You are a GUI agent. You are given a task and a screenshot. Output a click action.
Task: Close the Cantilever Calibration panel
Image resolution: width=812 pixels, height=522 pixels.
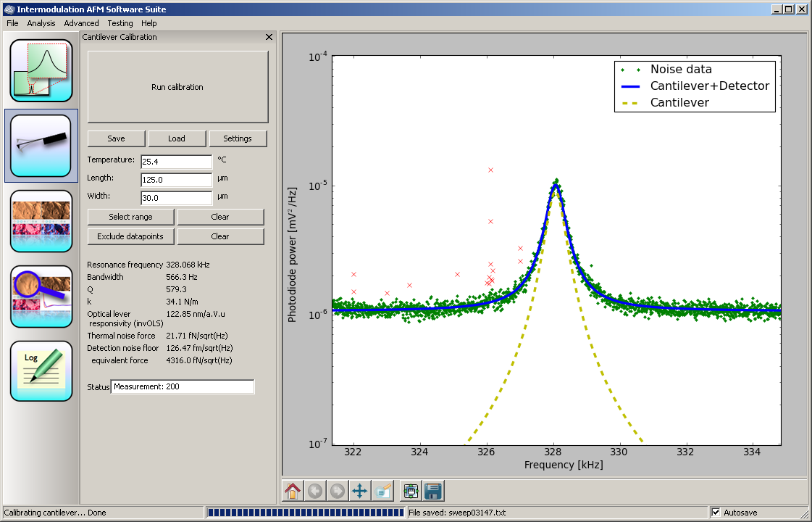coord(269,37)
